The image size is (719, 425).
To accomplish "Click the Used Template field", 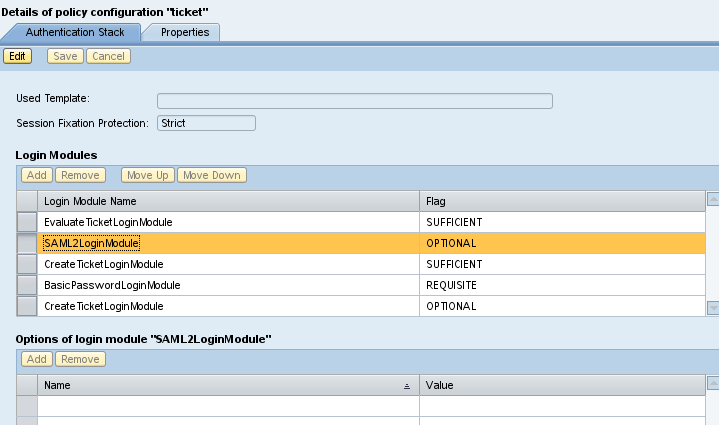I will point(355,100).
